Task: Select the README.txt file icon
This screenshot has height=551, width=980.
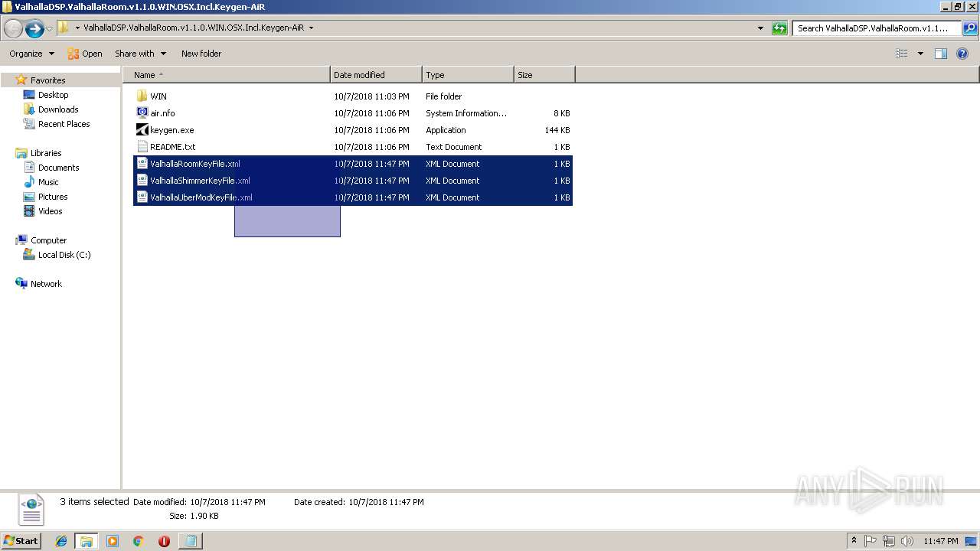Action: point(142,147)
